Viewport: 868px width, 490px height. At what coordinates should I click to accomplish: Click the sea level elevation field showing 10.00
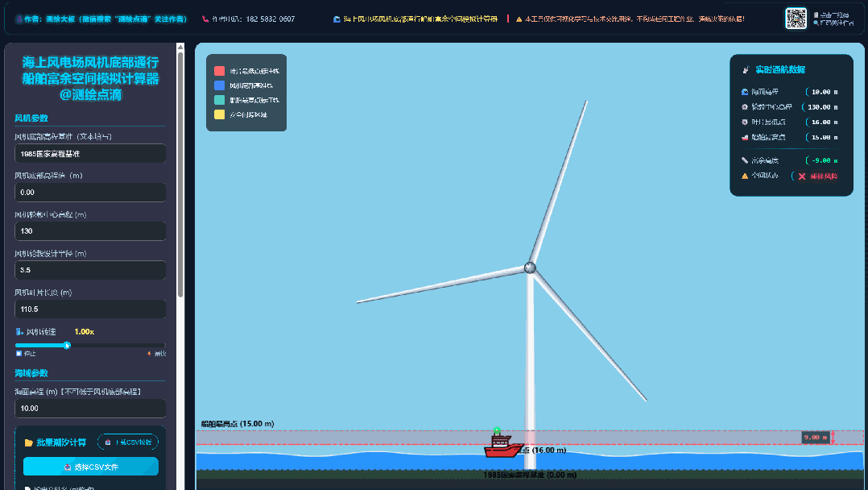pyautogui.click(x=90, y=408)
